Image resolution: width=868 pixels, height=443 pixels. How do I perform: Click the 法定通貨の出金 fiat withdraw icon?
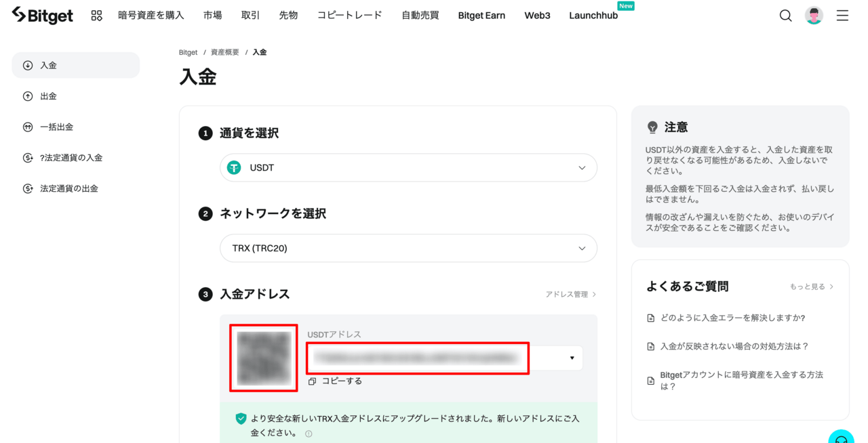click(x=28, y=188)
